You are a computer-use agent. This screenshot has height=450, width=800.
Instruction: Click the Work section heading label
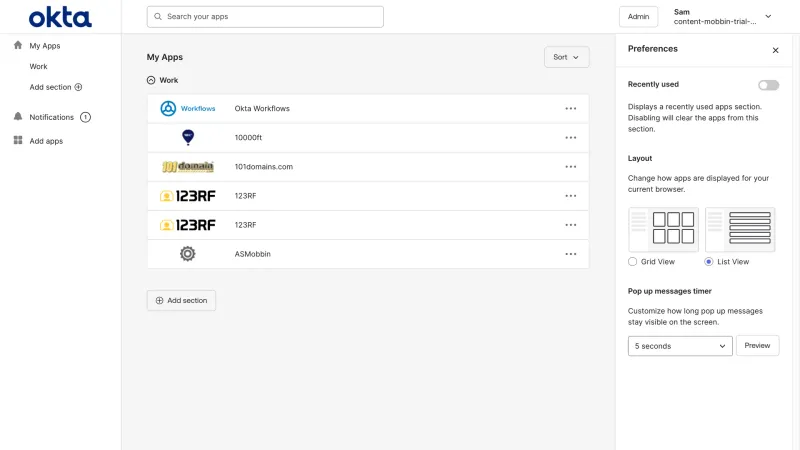(168, 80)
